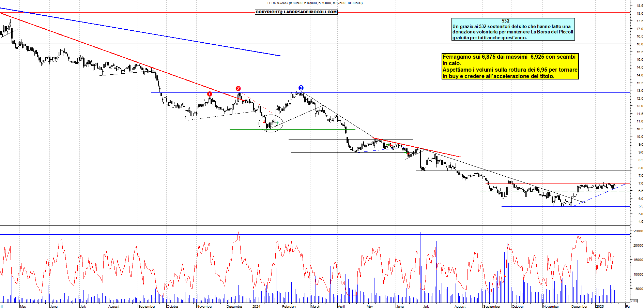Click the 10000 volume axis label
644x308 pixels.
click(638, 275)
